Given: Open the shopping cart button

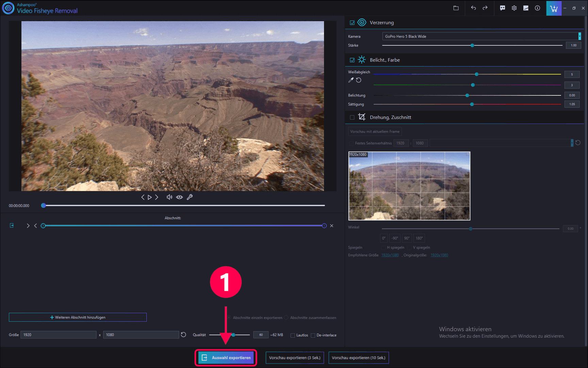Looking at the screenshot, I should click(554, 8).
